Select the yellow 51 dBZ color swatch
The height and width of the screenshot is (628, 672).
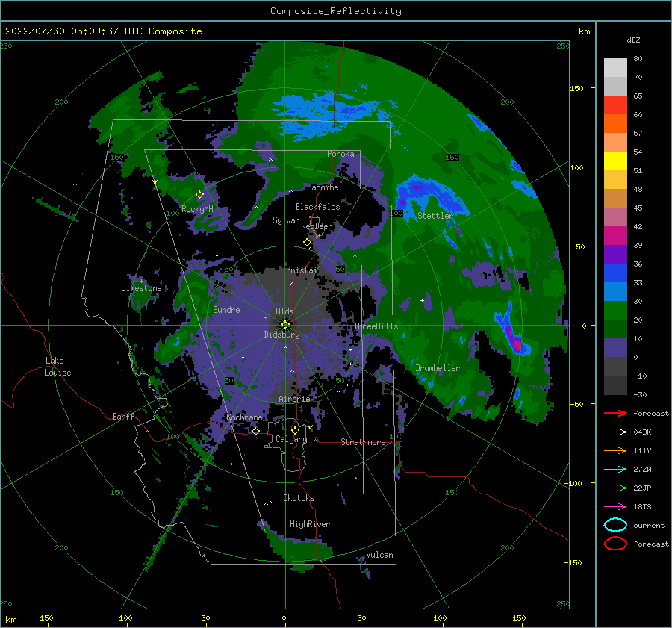[x=615, y=161]
